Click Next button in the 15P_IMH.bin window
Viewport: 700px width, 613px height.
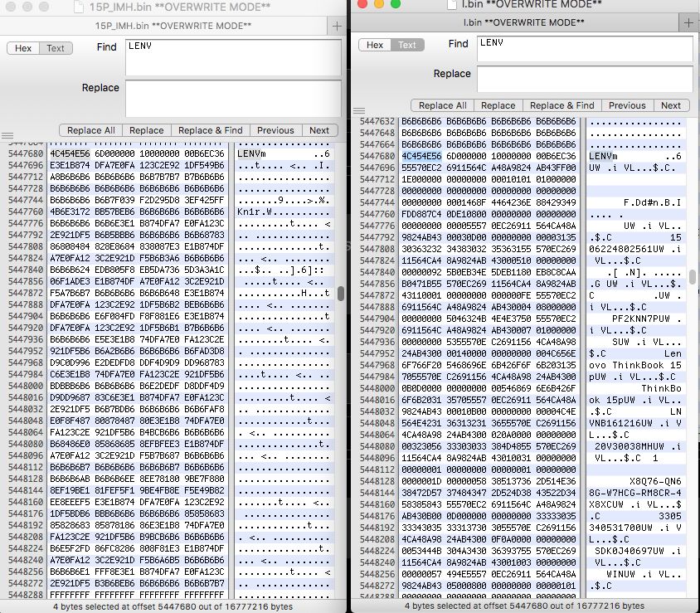coord(319,130)
